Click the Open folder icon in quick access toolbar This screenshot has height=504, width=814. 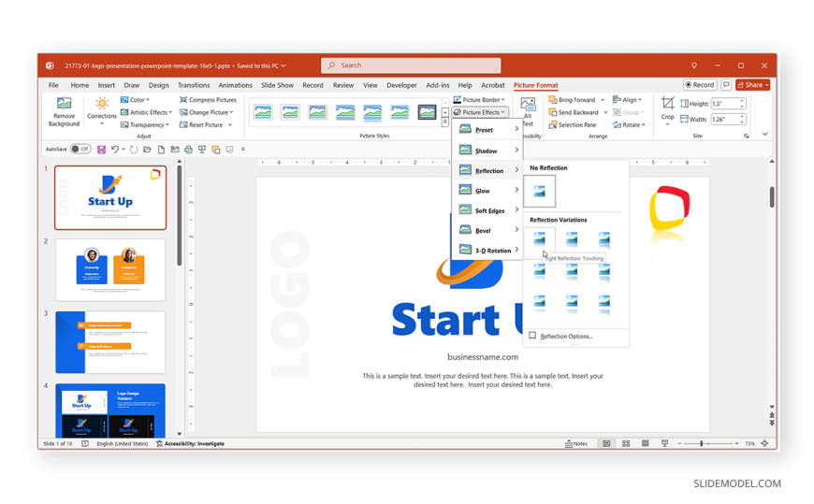(x=148, y=150)
